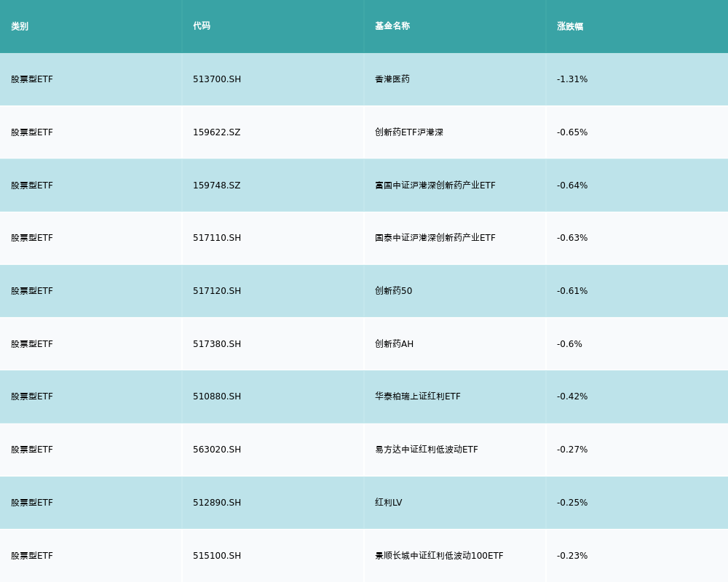Click the -0.63% change value
728x582 pixels.
tap(572, 238)
